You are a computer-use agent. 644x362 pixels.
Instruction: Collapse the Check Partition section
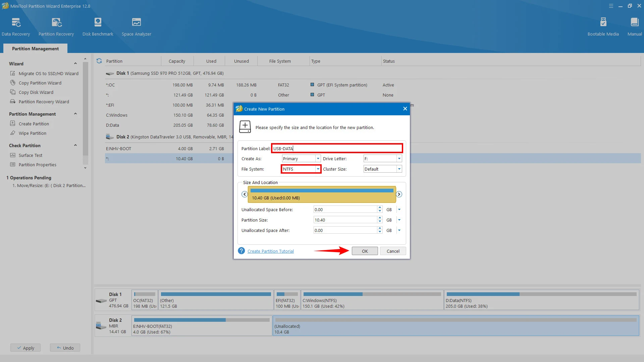click(75, 145)
